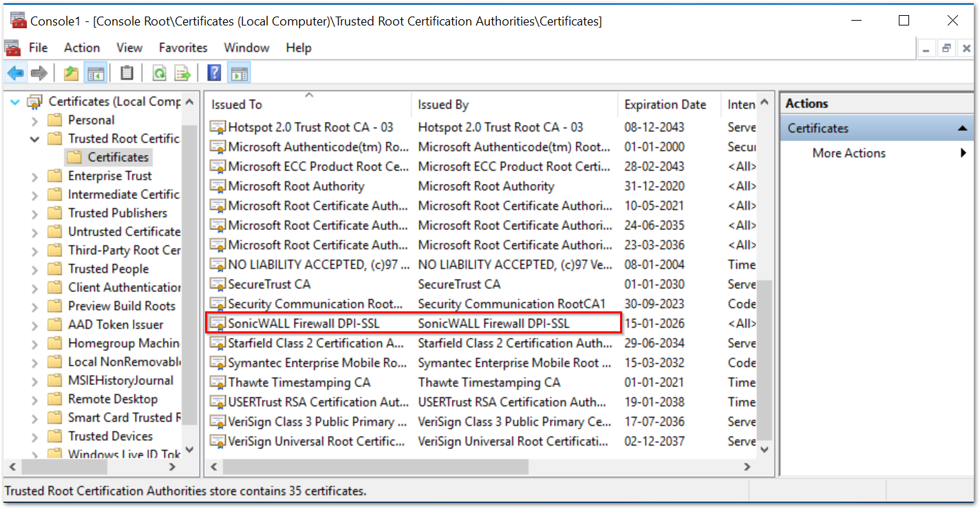Sort by the Expiration Date column header
This screenshot has height=509, width=980.
coord(669,104)
